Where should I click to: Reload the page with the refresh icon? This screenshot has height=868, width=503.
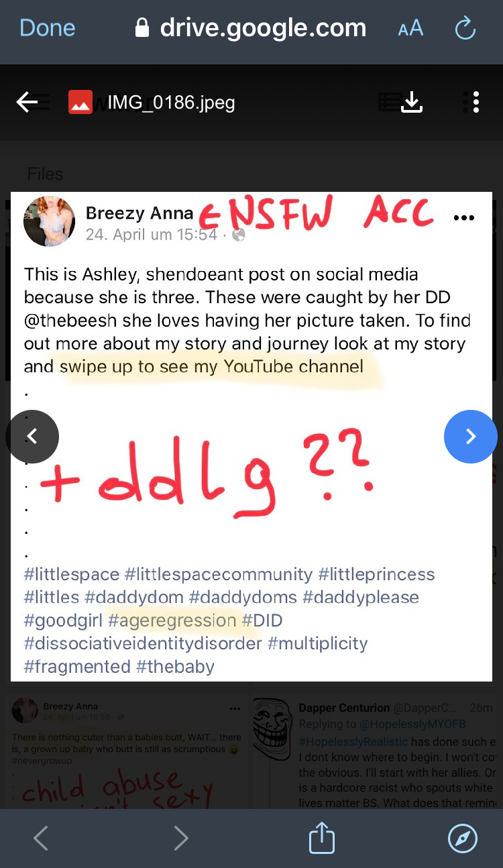465,28
